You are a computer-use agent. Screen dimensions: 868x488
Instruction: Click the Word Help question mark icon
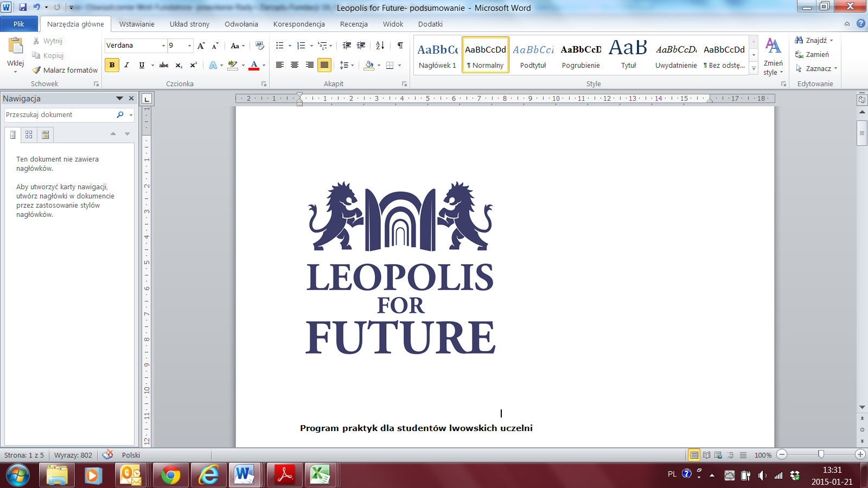point(861,24)
